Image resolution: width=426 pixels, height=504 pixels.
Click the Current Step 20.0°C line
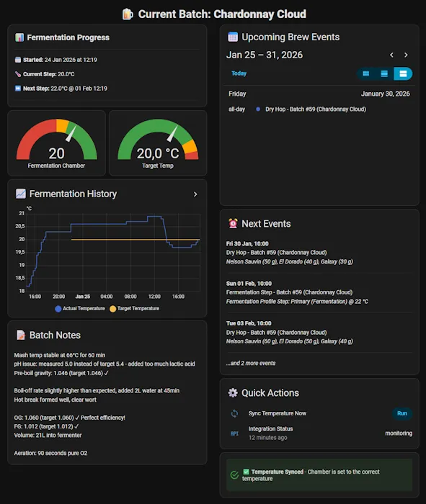[45, 74]
